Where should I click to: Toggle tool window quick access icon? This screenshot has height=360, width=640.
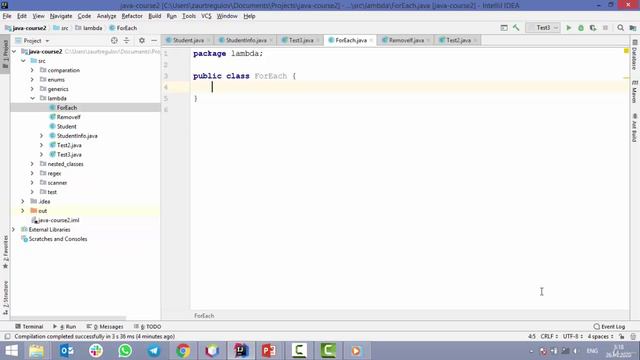pos(7,336)
